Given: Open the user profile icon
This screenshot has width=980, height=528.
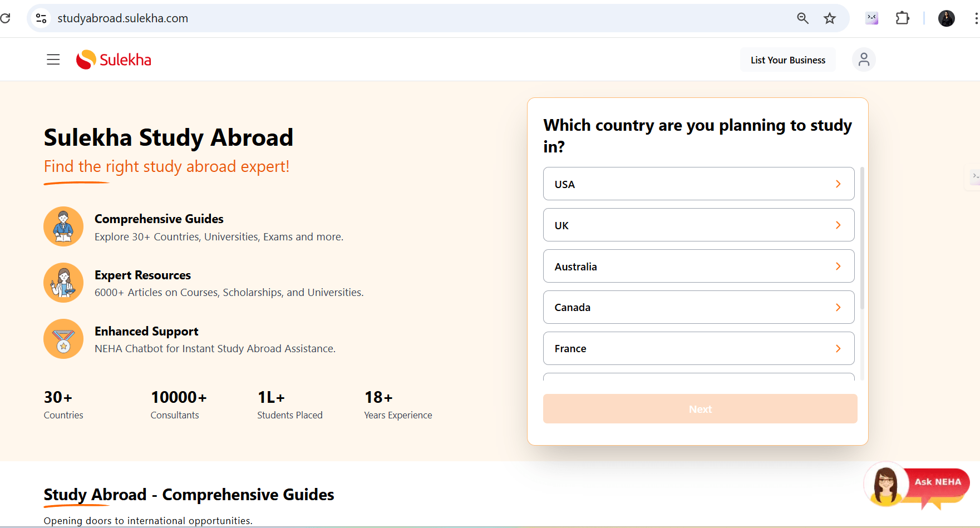Looking at the screenshot, I should 864,60.
